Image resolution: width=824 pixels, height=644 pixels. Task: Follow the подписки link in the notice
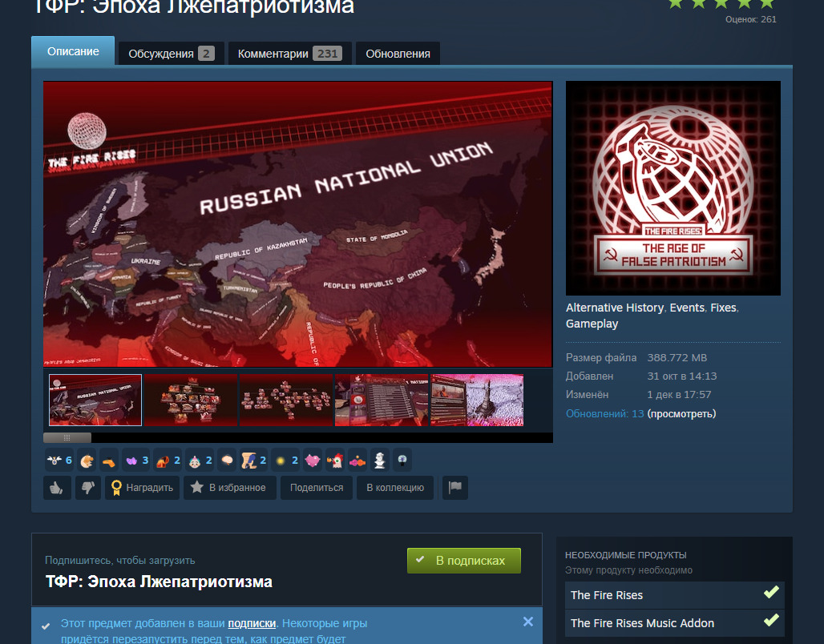coord(252,623)
